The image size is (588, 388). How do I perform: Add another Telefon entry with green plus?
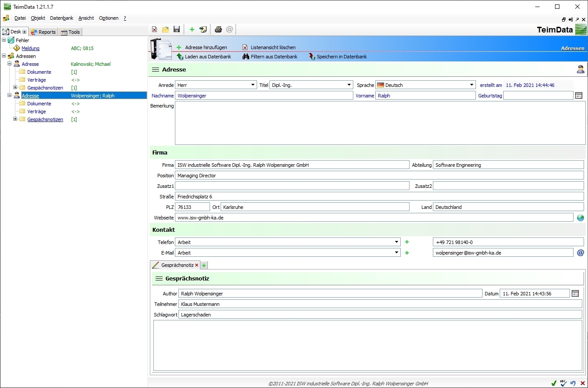pos(407,242)
